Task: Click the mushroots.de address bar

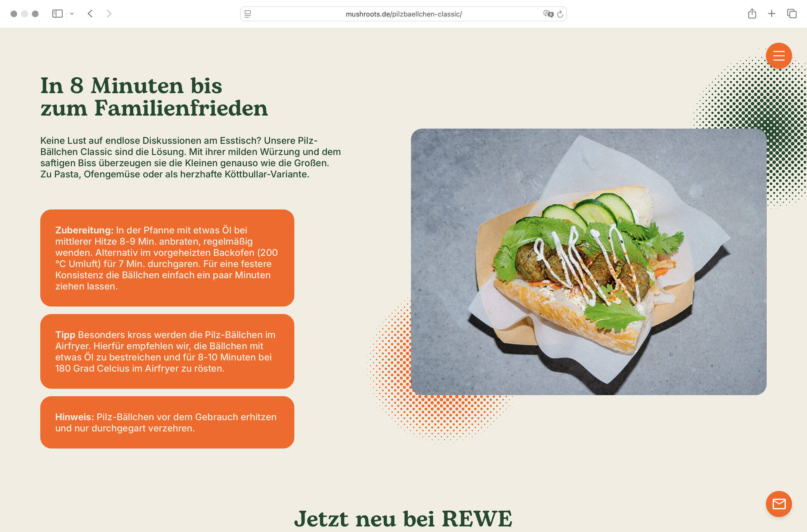Action: pos(403,14)
